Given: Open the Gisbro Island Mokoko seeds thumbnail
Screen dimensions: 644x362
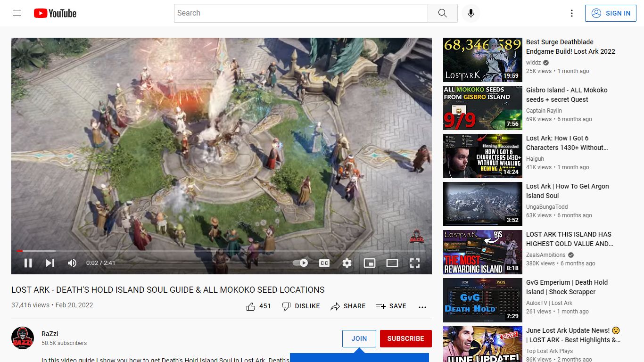Looking at the screenshot, I should (x=483, y=108).
